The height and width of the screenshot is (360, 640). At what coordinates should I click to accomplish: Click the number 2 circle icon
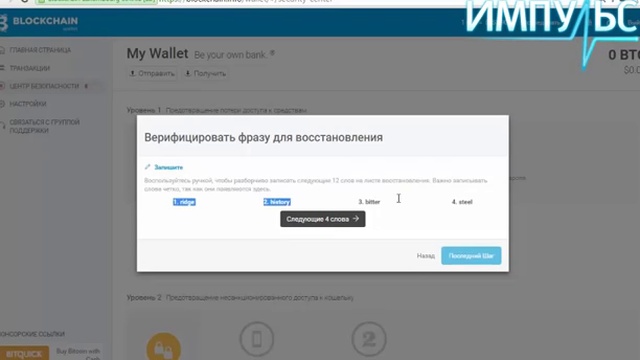coord(369,339)
